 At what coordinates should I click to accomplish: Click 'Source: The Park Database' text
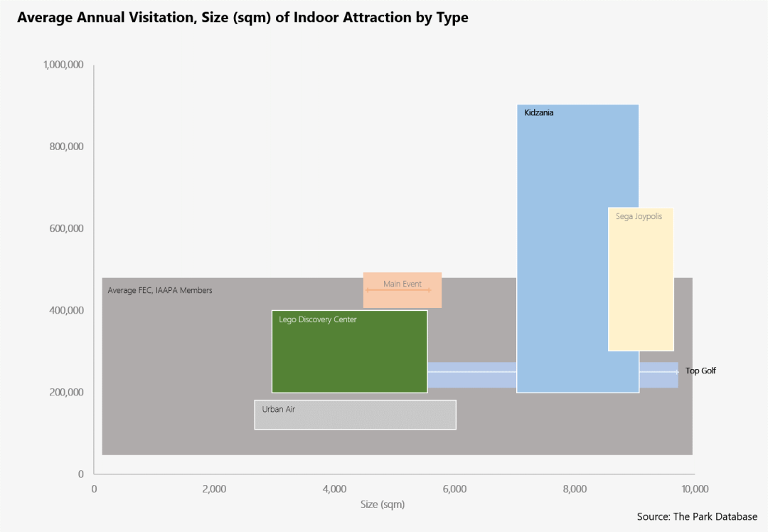[697, 516]
